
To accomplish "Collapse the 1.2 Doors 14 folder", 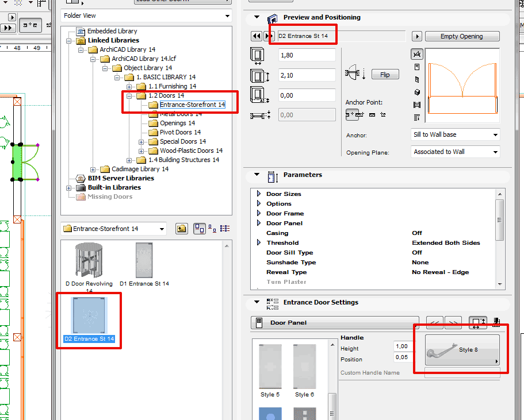I will (x=129, y=96).
